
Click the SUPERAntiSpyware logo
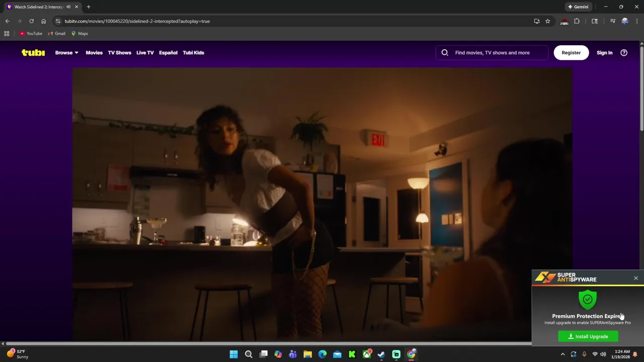pyautogui.click(x=566, y=278)
